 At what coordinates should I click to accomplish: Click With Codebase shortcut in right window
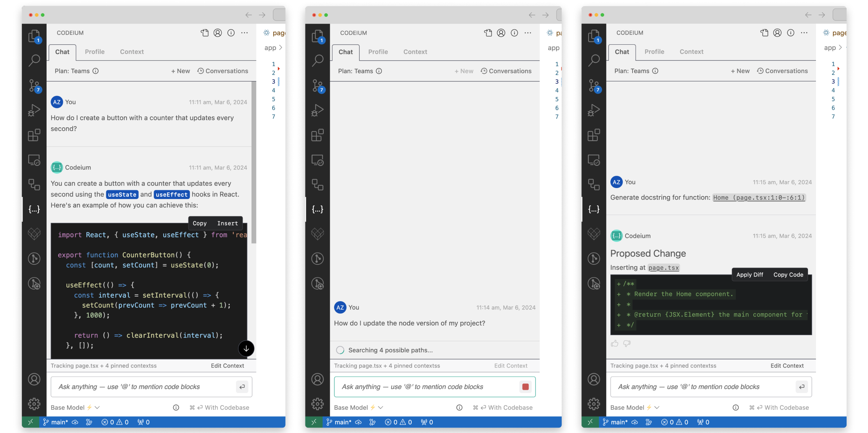pos(779,407)
